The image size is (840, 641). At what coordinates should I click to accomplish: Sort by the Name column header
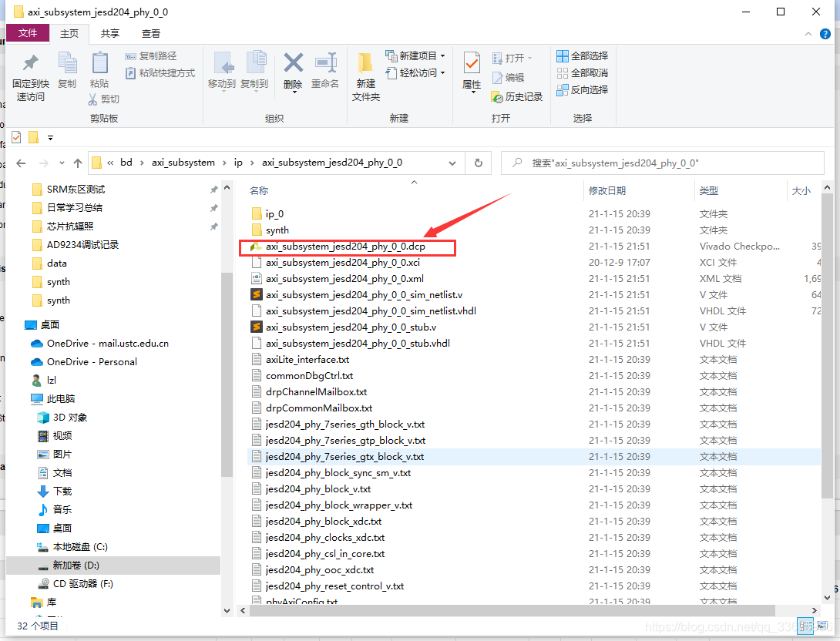259,190
